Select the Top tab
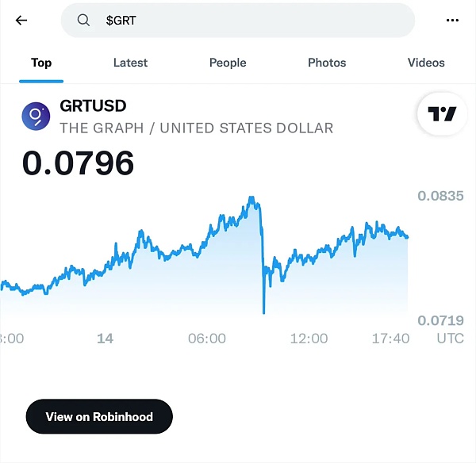Image resolution: width=476 pixels, height=463 pixels. [41, 63]
